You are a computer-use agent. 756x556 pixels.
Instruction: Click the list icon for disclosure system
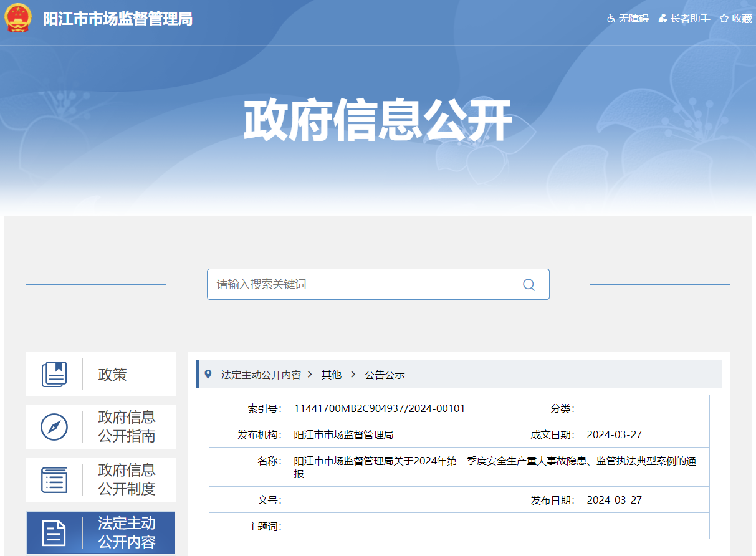click(54, 480)
